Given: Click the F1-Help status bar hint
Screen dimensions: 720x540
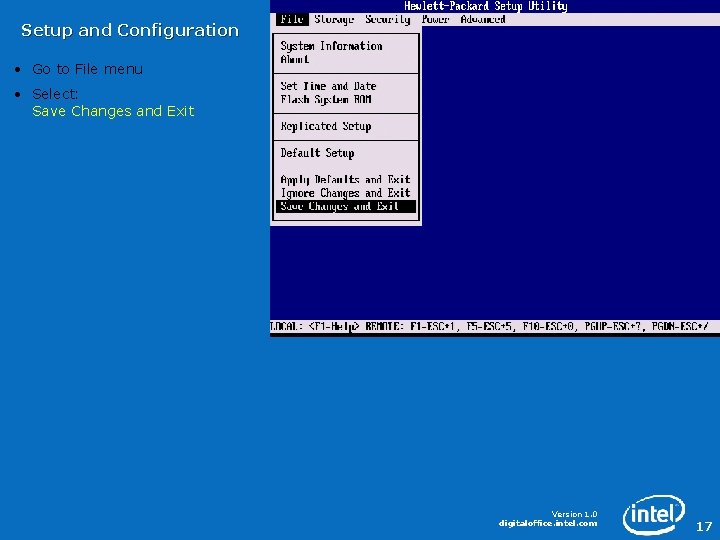Looking at the screenshot, I should click(x=334, y=327).
